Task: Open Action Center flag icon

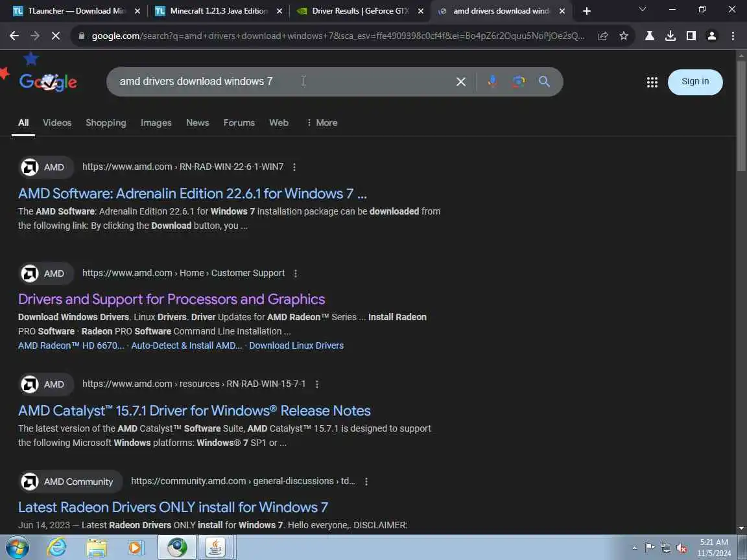Action: pos(650,548)
